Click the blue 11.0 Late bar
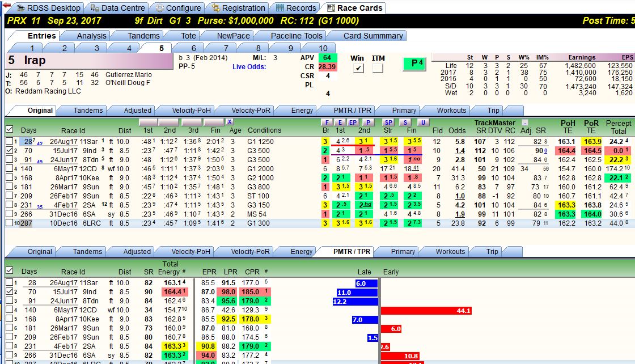 [357, 293]
